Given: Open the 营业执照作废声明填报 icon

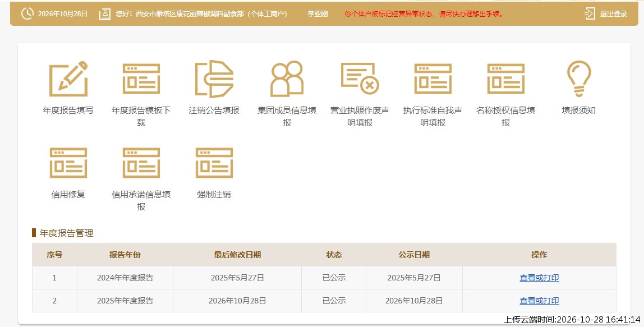Looking at the screenshot, I should click(360, 79).
